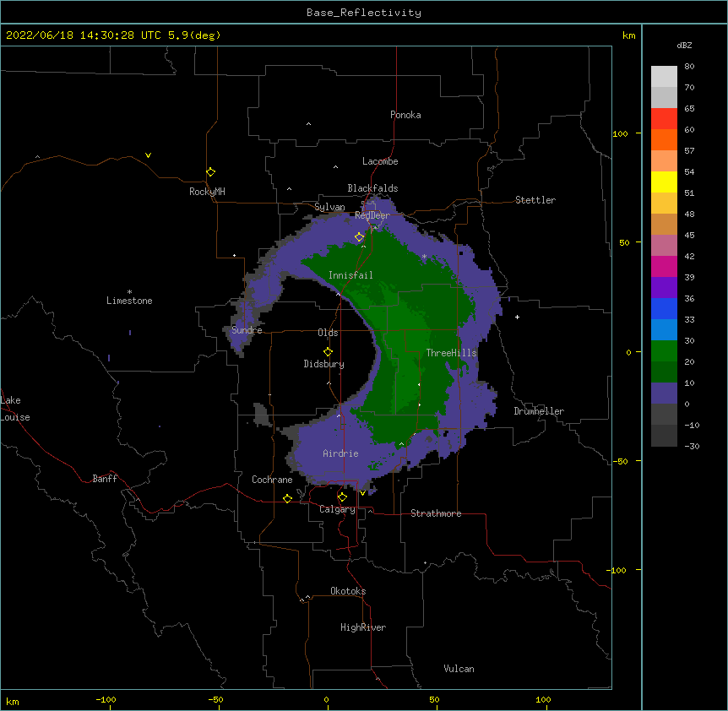Viewport: 728px width, 711px height.
Task: Click the ThreeHills city label
Action: 451,353
